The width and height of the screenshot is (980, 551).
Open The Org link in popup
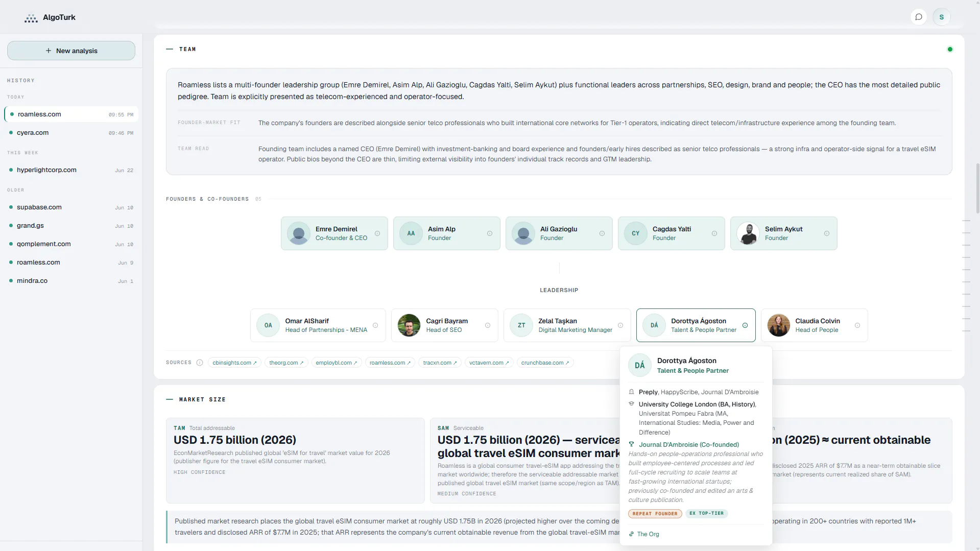tap(644, 534)
